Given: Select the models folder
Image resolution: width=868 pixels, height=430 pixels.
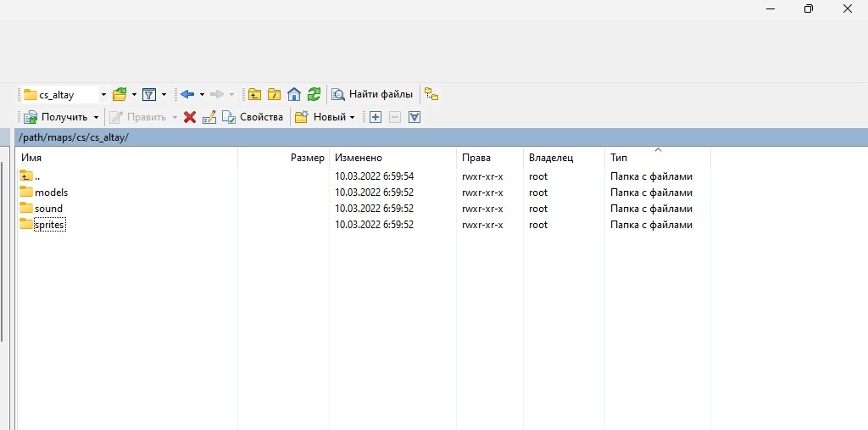Looking at the screenshot, I should (51, 193).
